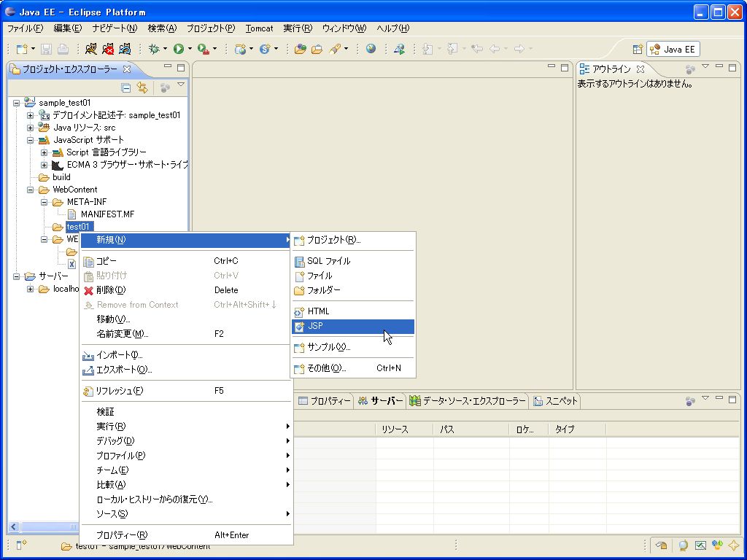747x560 pixels.
Task: Click the green Run icon in the toolbar
Action: click(179, 49)
